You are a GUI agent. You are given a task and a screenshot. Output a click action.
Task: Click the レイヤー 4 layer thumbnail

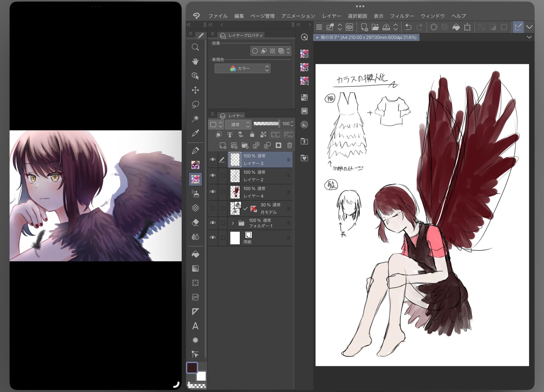tap(235, 192)
